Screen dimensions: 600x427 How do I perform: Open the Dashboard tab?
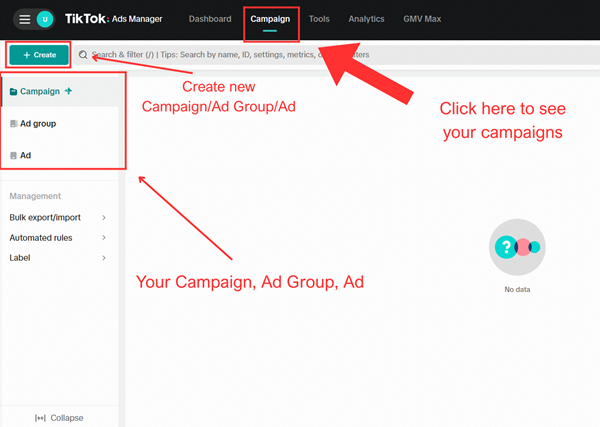pos(210,19)
